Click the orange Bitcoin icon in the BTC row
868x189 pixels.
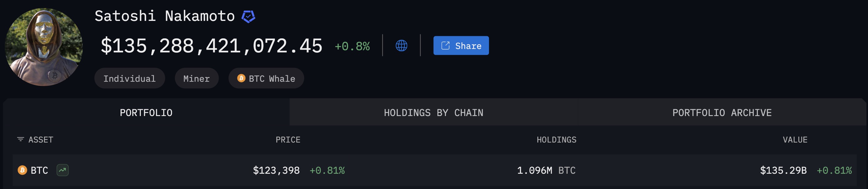(22, 170)
